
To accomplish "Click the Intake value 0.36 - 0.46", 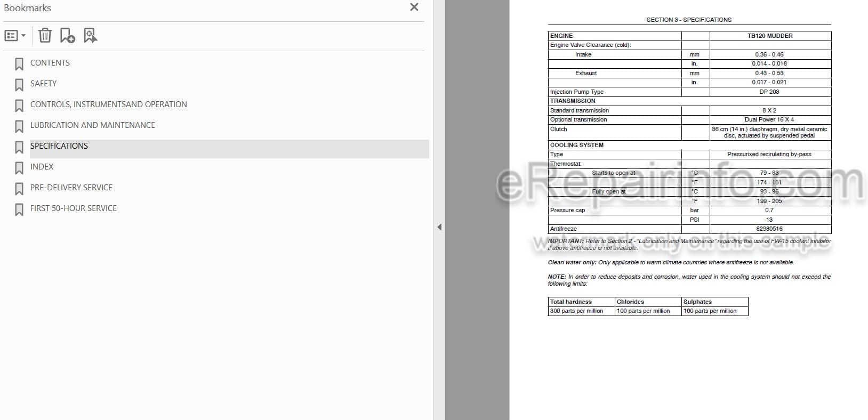I will tap(769, 54).
